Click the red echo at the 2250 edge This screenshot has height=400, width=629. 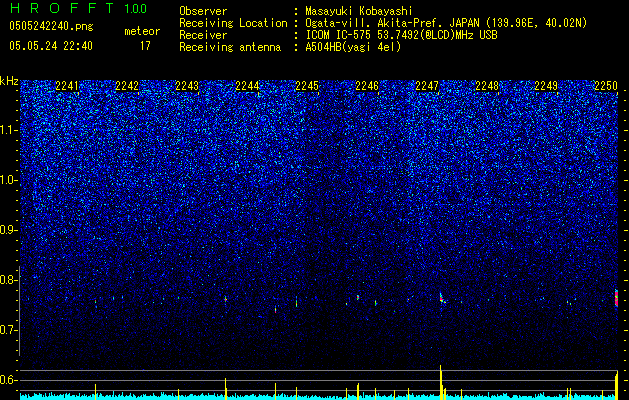click(616, 298)
